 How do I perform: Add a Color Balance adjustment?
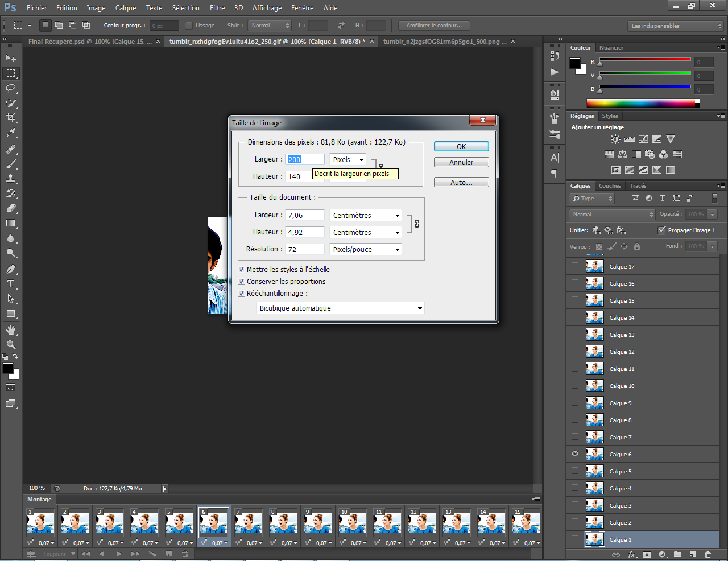coord(623,154)
